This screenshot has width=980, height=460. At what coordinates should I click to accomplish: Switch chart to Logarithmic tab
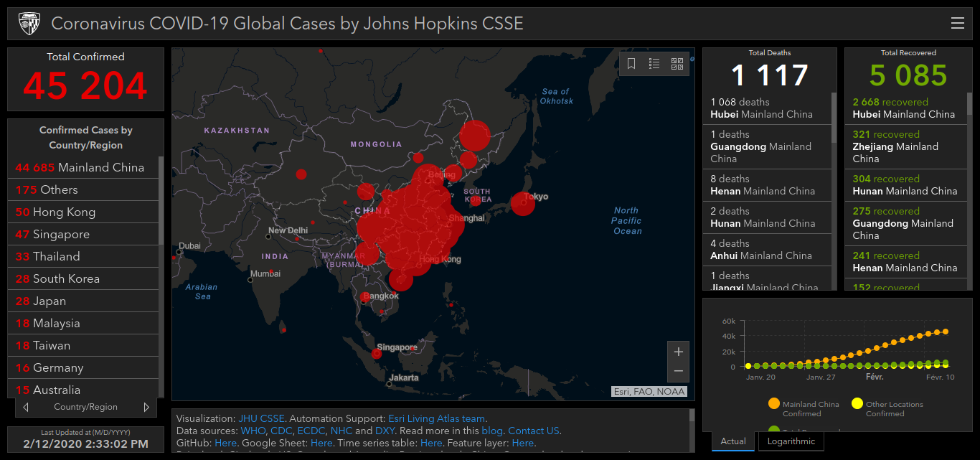tap(791, 441)
